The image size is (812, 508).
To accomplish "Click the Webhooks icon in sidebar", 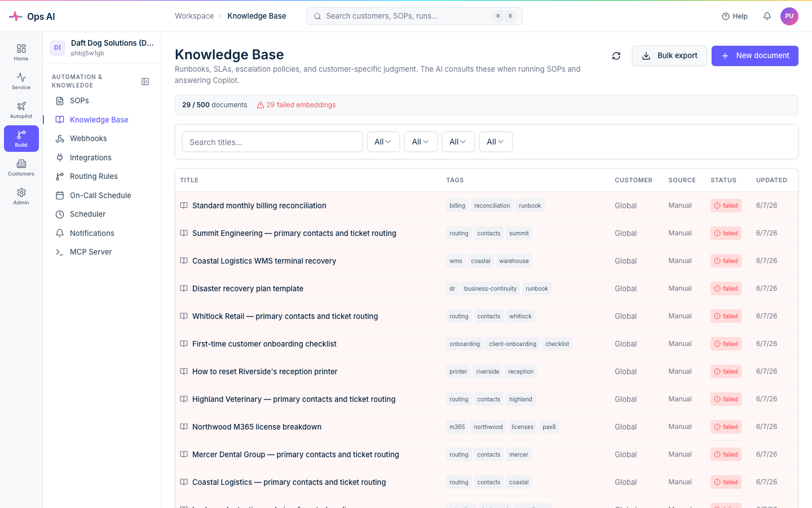I will click(x=60, y=139).
